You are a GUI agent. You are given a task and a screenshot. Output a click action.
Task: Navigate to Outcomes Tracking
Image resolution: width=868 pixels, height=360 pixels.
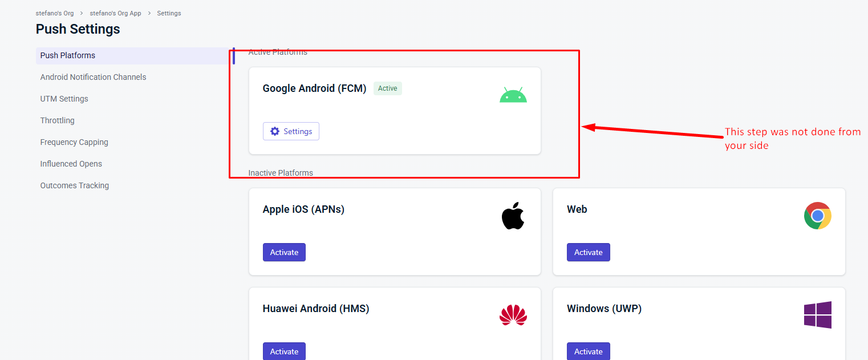(x=74, y=185)
